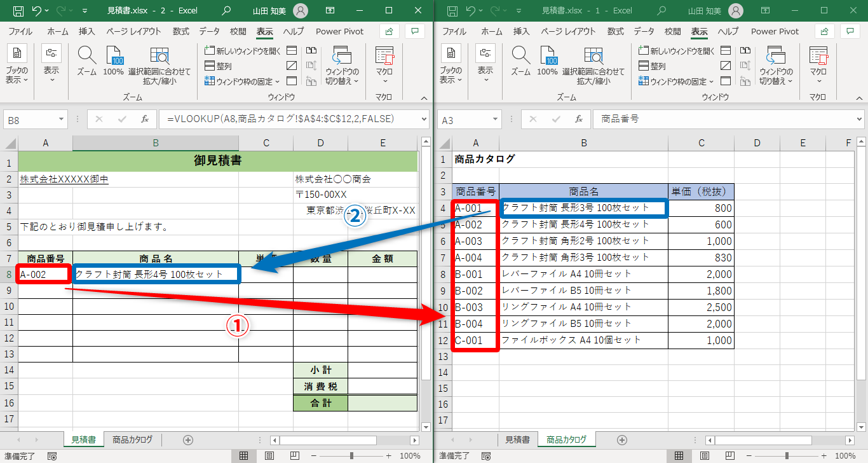Toggle View Side by Side in the left ribbon
The image size is (868, 463).
311,50
